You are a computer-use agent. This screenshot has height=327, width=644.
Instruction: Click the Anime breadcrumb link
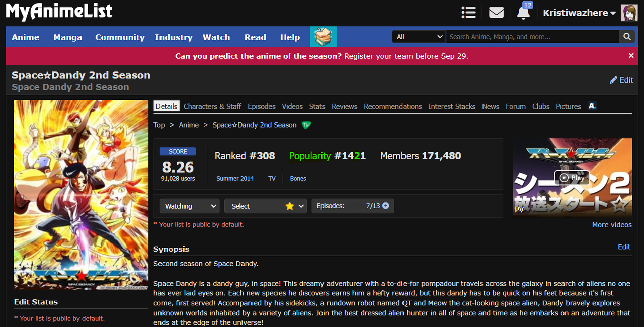tap(189, 125)
